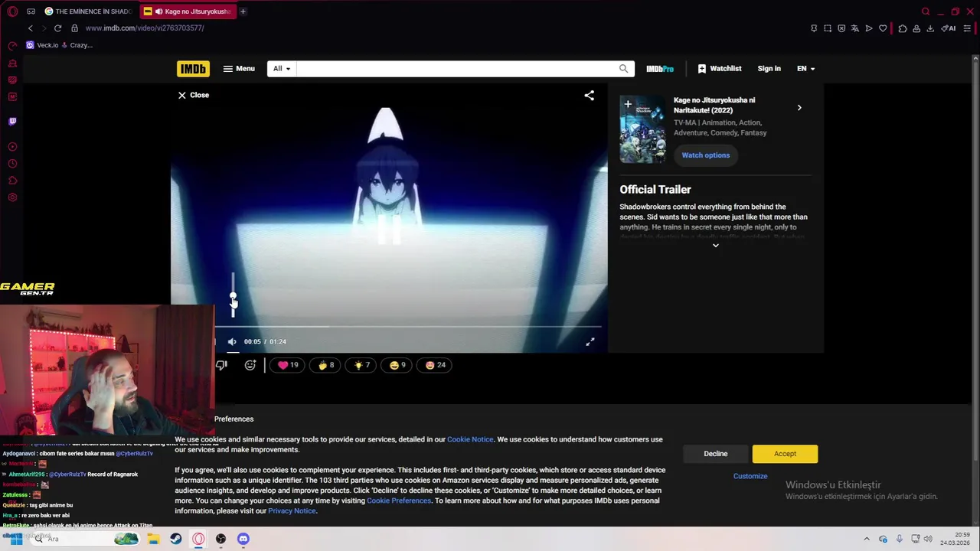Add a reaction with emoji plus
Image resolution: width=980 pixels, height=551 pixels.
pos(250,365)
